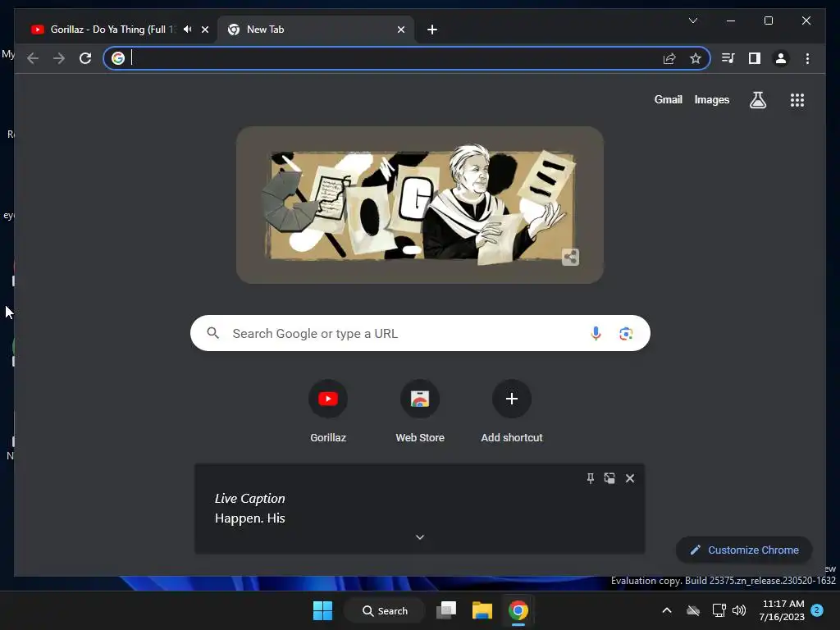This screenshot has width=840, height=630.
Task: Open the taskbar Search box
Action: (x=385, y=610)
